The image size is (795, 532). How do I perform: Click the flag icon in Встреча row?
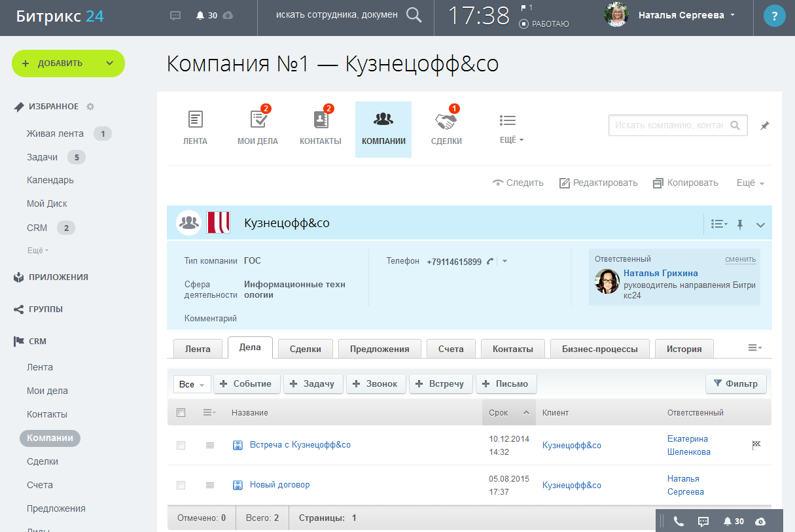point(756,445)
